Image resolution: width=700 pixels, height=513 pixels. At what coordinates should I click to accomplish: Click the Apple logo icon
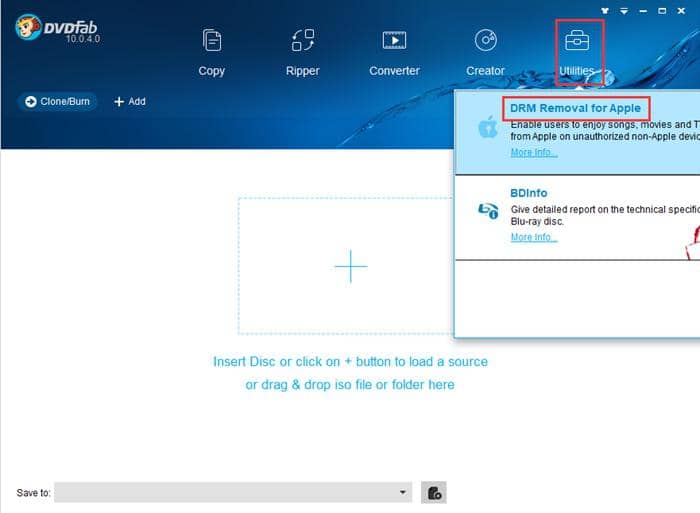(x=488, y=126)
